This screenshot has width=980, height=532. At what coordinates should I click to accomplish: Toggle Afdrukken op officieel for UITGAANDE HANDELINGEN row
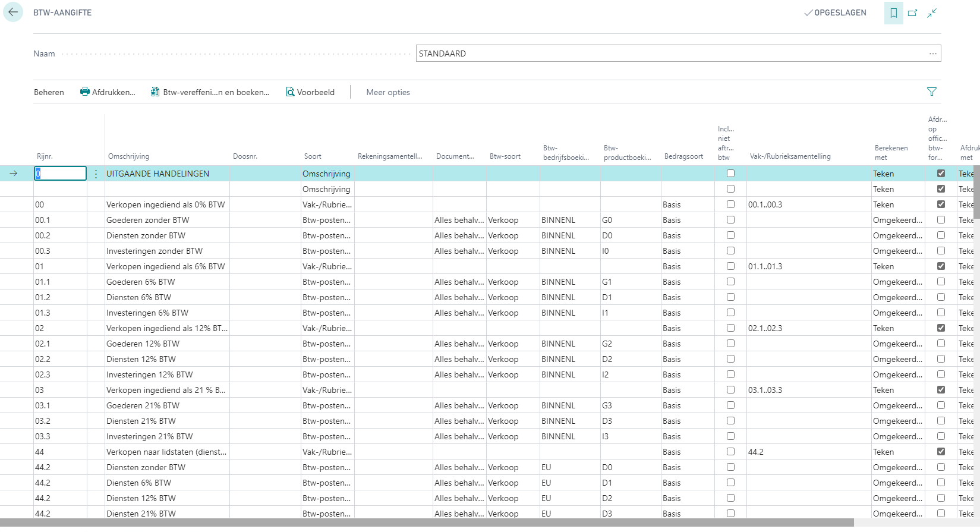[941, 174]
